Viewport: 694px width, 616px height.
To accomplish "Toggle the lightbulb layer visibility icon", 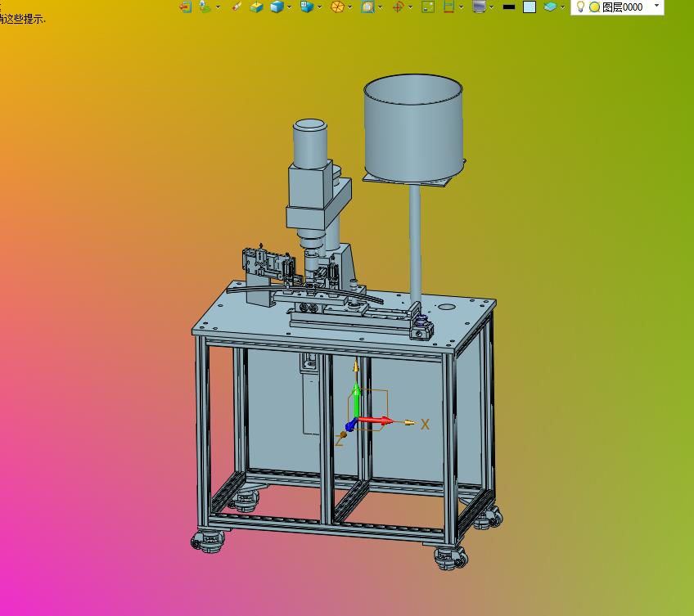I will tap(581, 7).
